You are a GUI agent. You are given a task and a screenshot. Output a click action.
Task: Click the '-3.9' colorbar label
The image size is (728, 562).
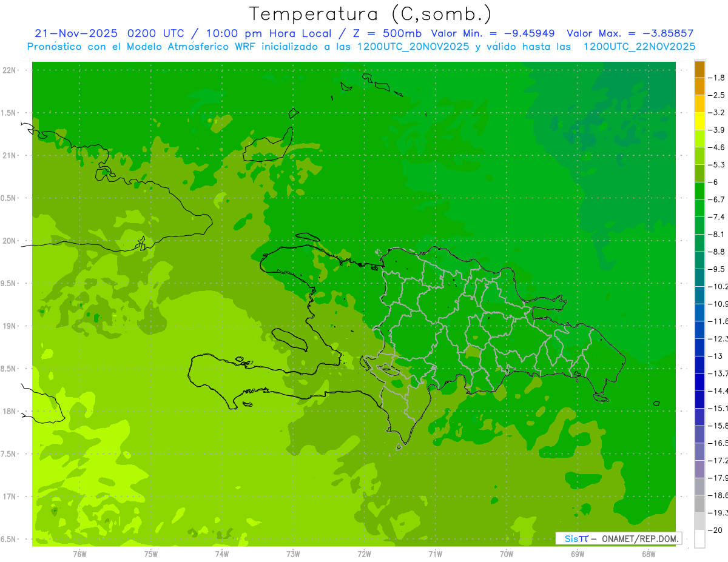[x=717, y=130]
